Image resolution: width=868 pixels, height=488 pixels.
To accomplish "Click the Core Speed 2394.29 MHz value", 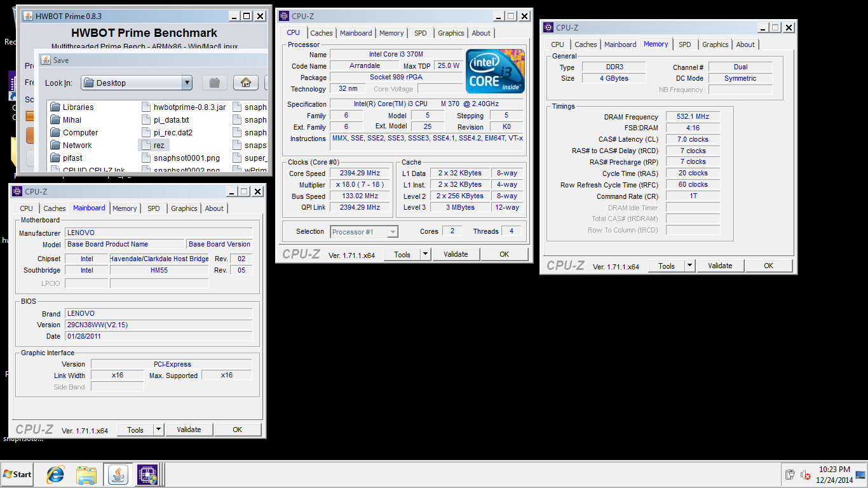I will 360,173.
